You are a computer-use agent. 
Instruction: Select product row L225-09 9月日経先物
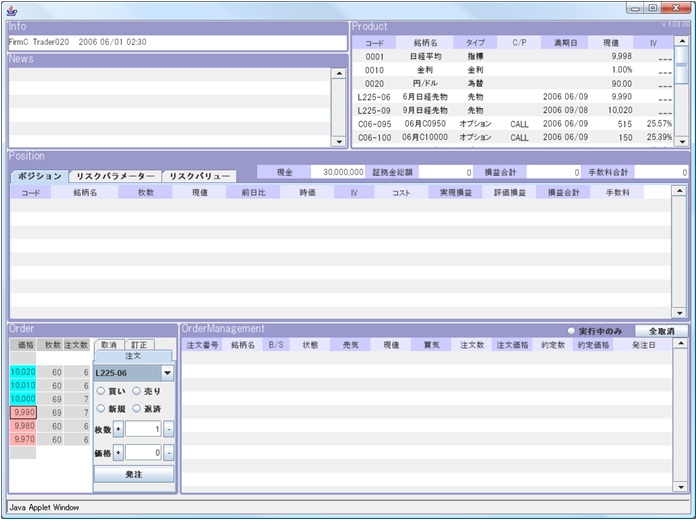click(x=513, y=110)
